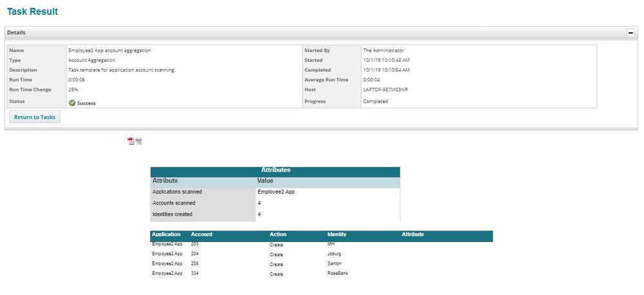644x295 pixels.
Task: Click 'Create' action in the RoseBank row
Action: point(277,274)
